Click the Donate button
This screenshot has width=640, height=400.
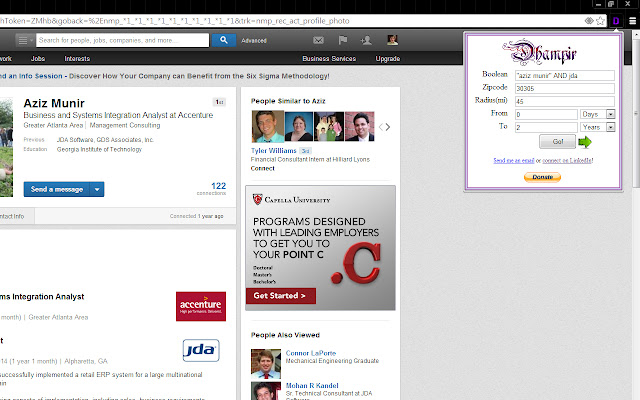(542, 177)
